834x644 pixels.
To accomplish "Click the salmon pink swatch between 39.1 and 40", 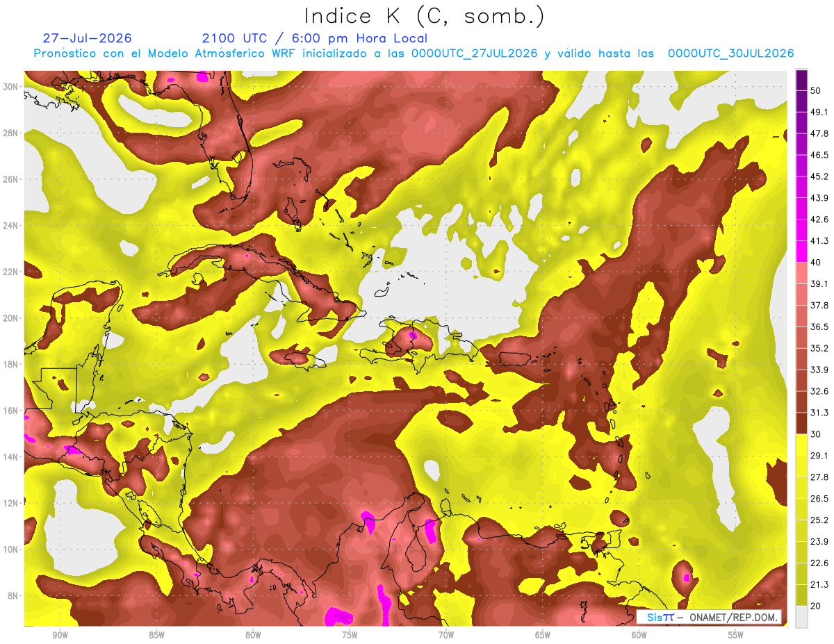I will [x=801, y=273].
